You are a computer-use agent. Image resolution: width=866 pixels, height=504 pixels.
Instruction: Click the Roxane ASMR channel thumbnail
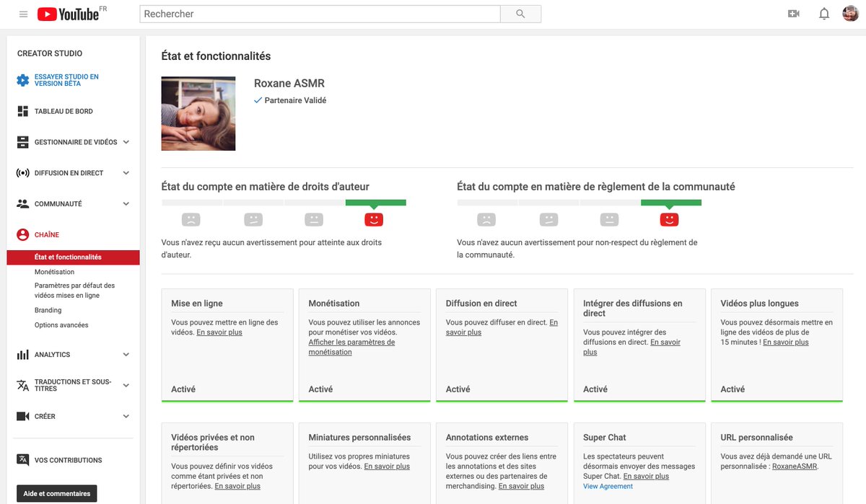coord(198,113)
